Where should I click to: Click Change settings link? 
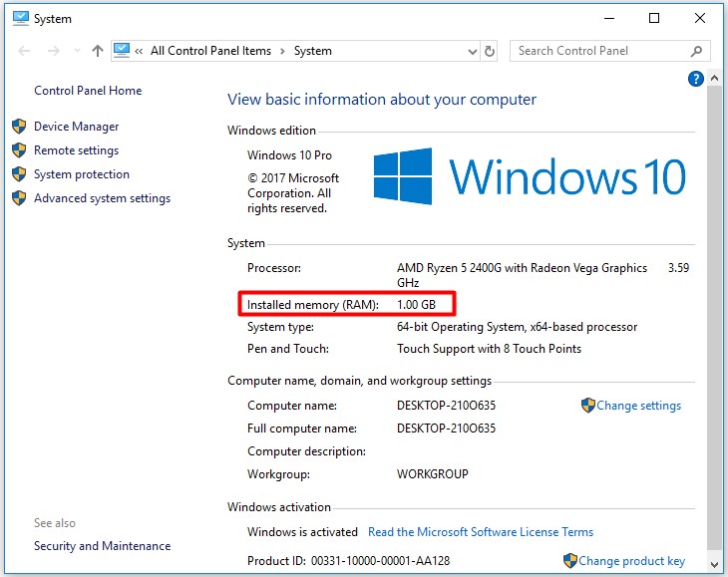pyautogui.click(x=639, y=406)
